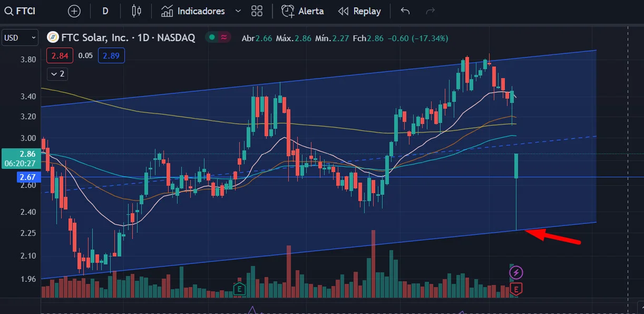The height and width of the screenshot is (314, 644).
Task: Toggle the green market status indicator
Action: [x=212, y=37]
